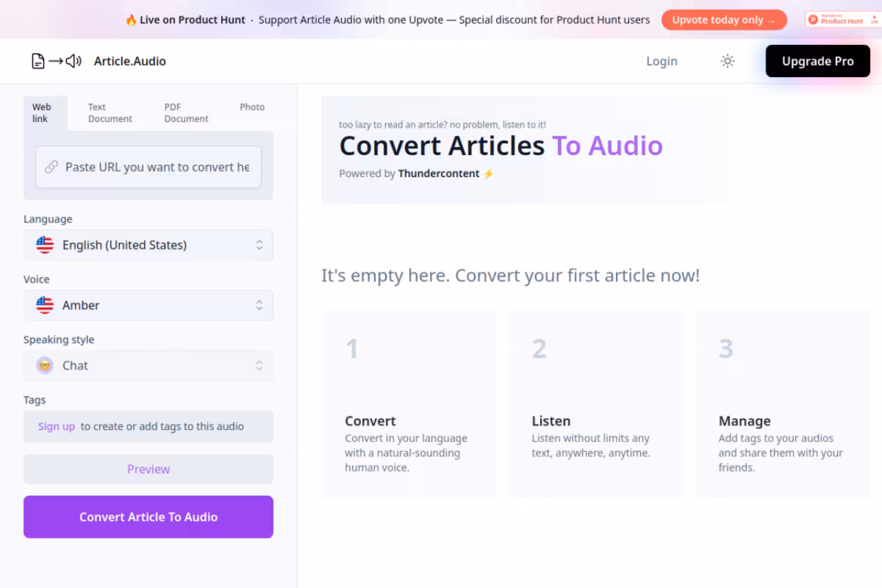Open the Thundercontent link
Image resolution: width=882 pixels, height=588 pixels.
point(439,173)
